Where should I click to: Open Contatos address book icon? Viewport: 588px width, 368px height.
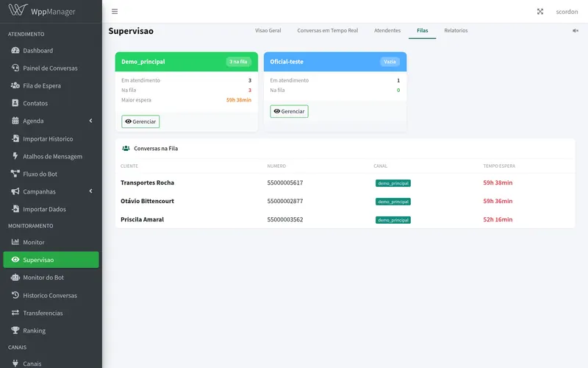pos(15,103)
